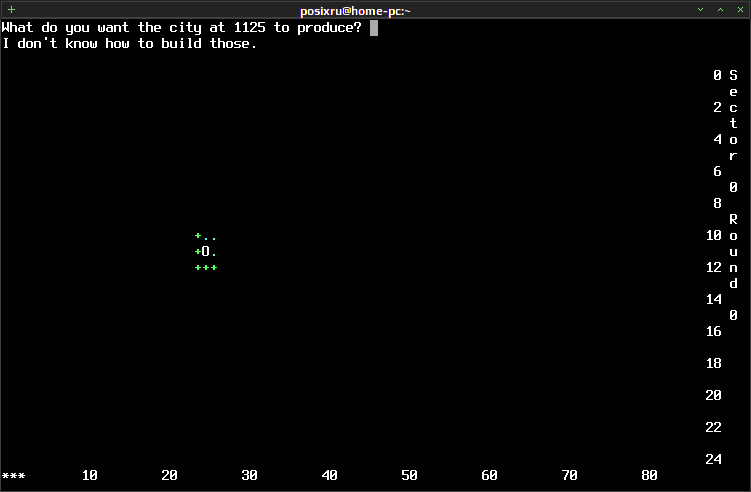
Task: Click the '+++' land row below the city
Action: 206,267
